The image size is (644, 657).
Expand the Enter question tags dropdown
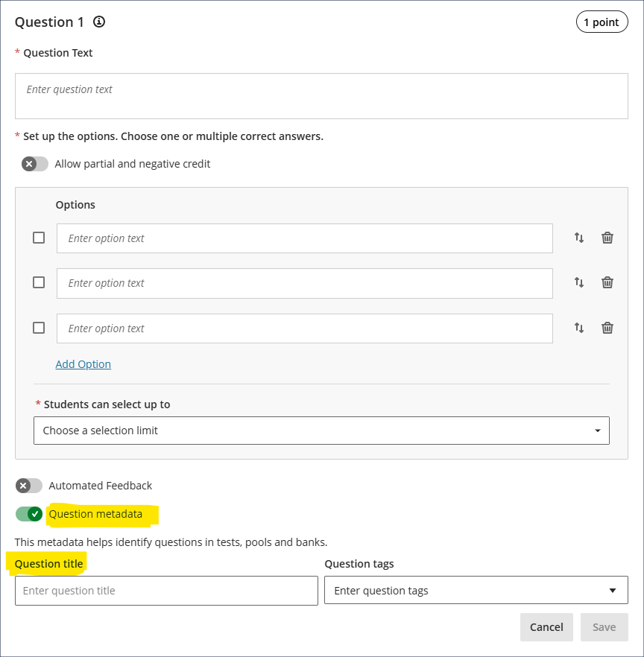pos(476,591)
